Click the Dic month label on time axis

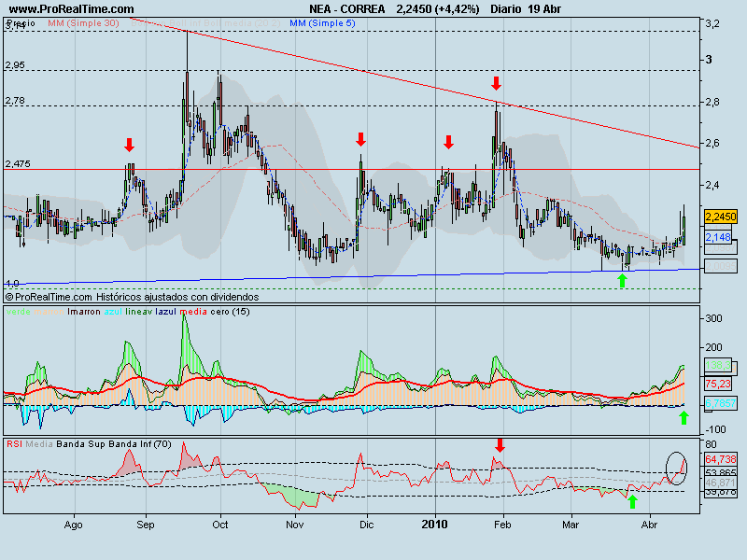(366, 525)
